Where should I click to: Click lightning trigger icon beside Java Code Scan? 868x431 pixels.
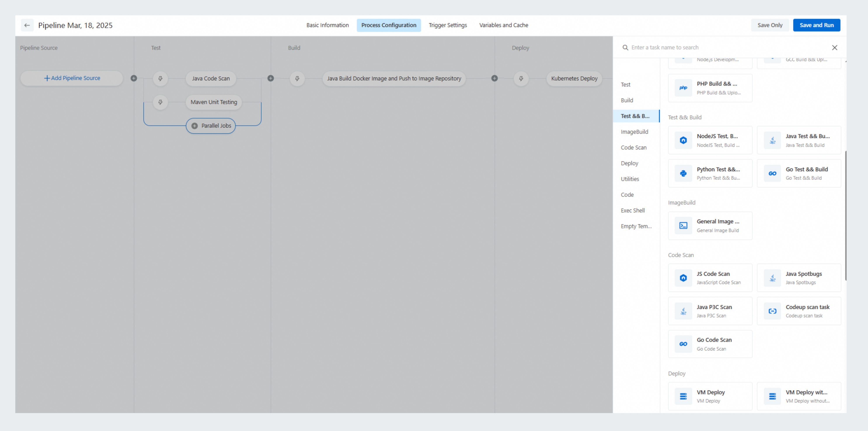160,78
